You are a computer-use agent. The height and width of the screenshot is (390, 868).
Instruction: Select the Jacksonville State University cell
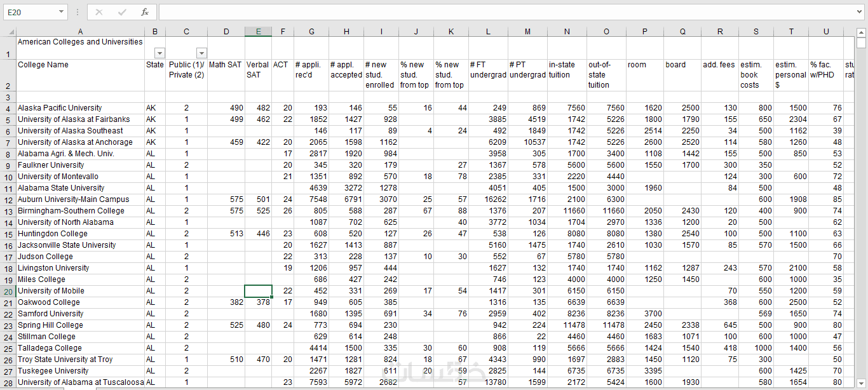[80, 245]
